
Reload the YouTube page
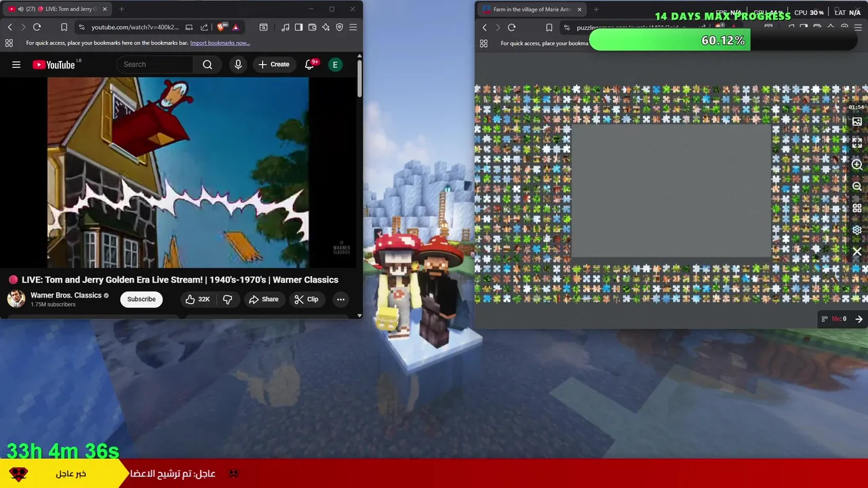tap(37, 27)
